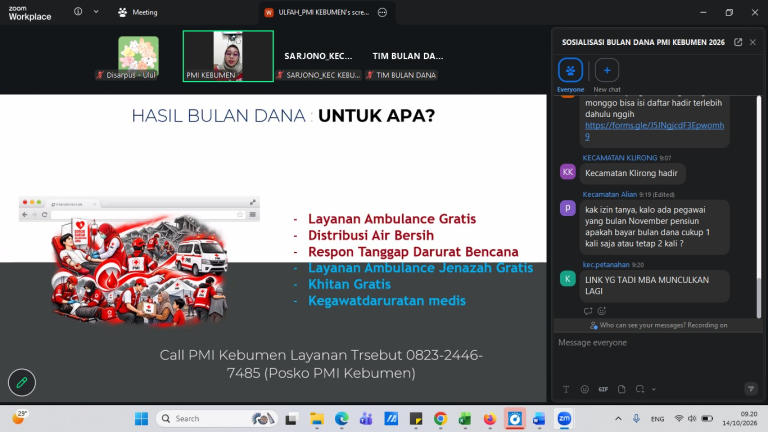Open meeting information icon

(78, 12)
